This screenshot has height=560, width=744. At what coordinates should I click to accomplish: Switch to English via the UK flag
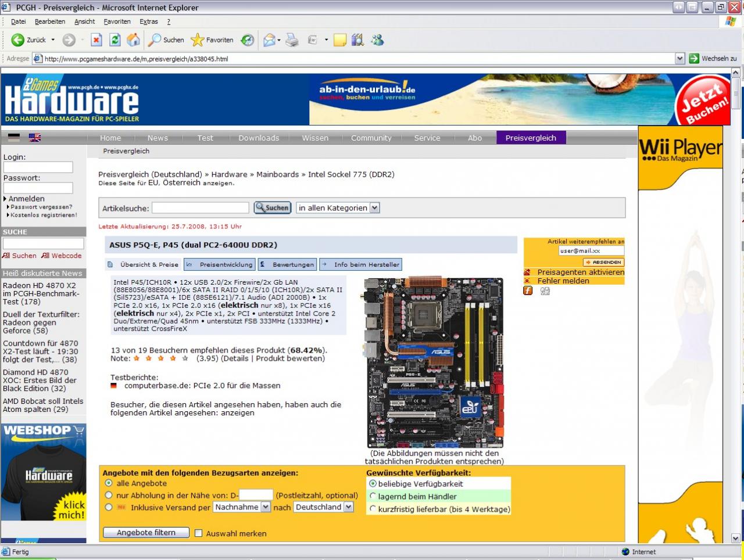coord(35,138)
